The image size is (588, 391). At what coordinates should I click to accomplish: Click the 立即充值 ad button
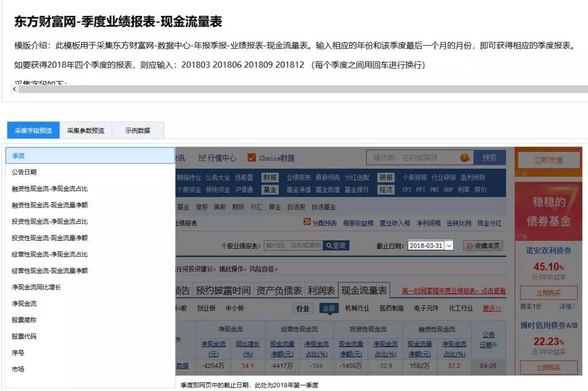tap(549, 160)
